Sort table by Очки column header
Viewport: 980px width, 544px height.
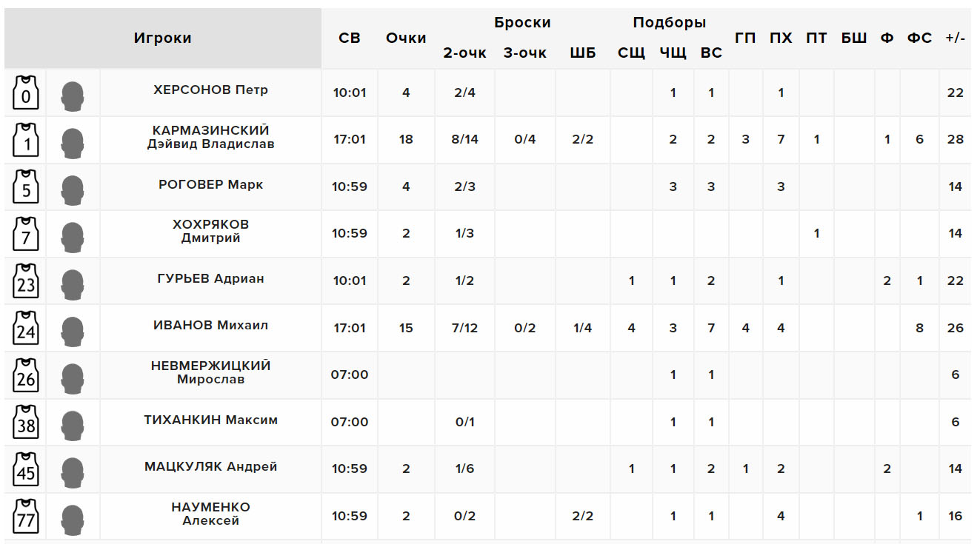pos(406,38)
